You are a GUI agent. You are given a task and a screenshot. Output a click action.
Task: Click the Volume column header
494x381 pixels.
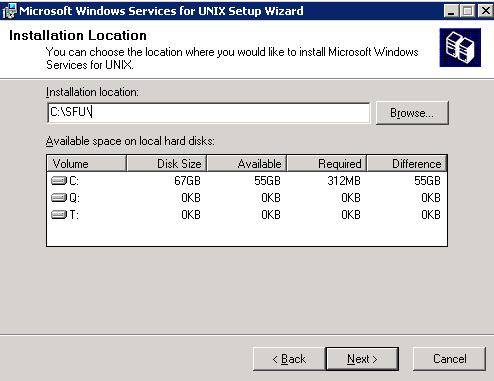pos(87,163)
